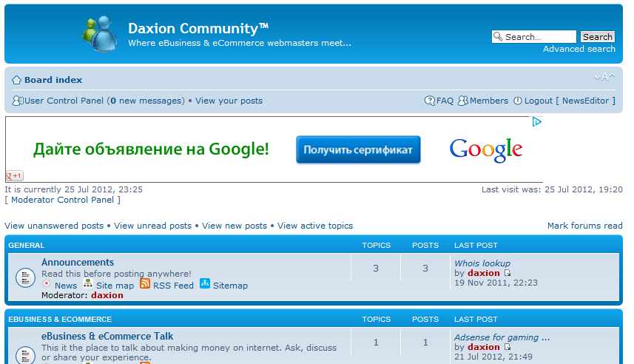
Task: Click the User Control Panel icon
Action: (x=18, y=101)
